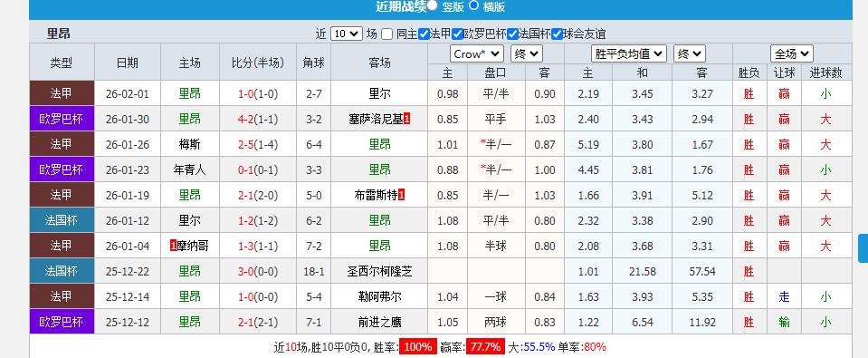The height and width of the screenshot is (358, 868).
Task: Click the 法甲 tag on 26-02-01 row
Action: coord(62,93)
